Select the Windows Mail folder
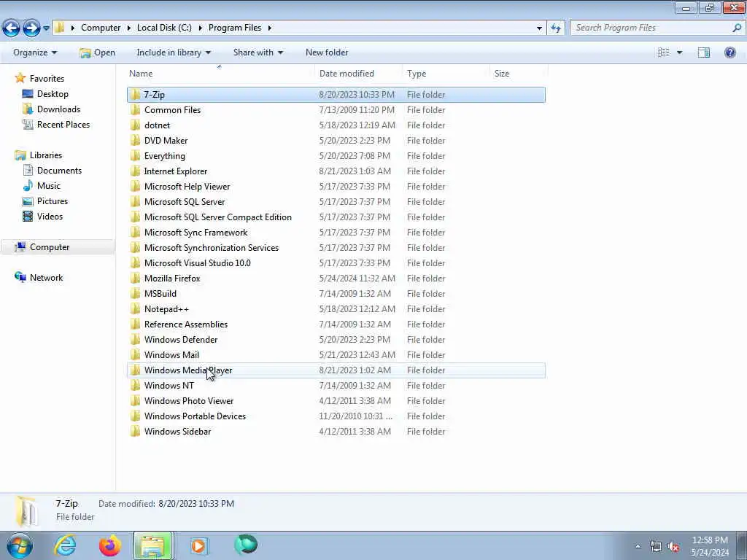 (x=171, y=355)
